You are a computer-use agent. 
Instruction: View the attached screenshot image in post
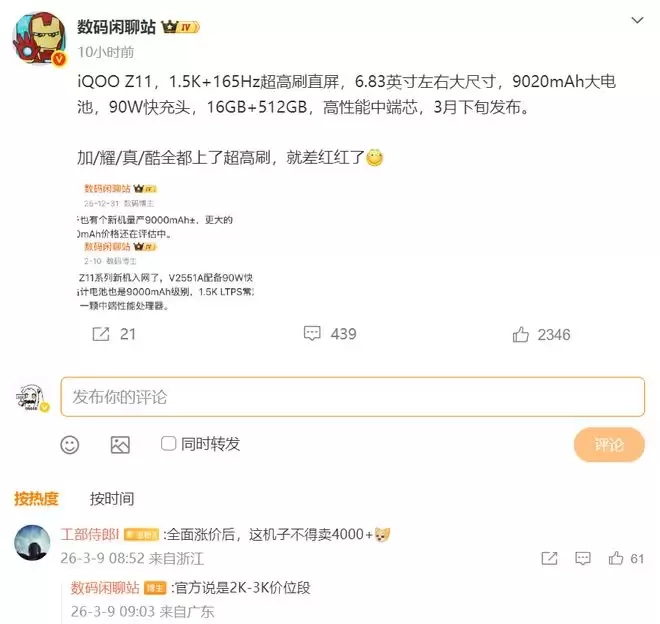pos(165,247)
